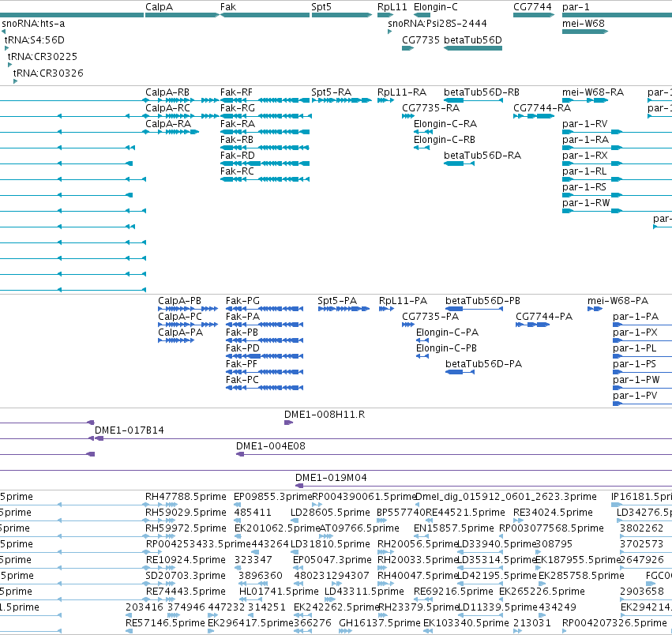Click CG7744-PA protein label
The height and width of the screenshot is (635, 672).
click(x=544, y=317)
